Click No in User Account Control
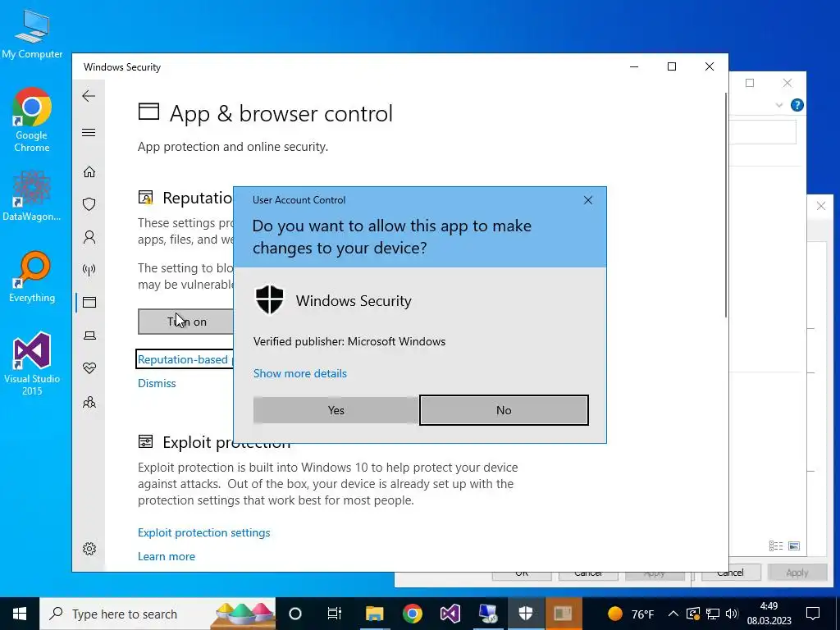The width and height of the screenshot is (840, 630). (x=504, y=410)
